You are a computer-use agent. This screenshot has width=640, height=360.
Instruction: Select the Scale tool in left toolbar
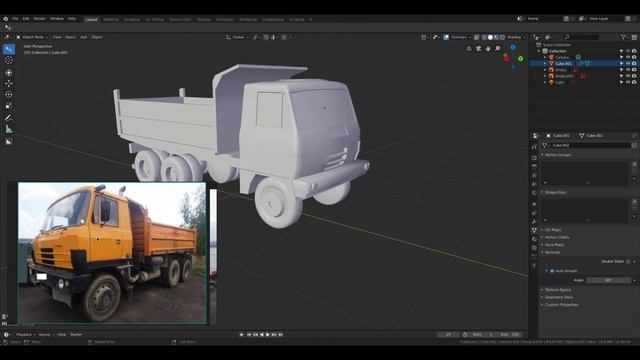point(9,105)
